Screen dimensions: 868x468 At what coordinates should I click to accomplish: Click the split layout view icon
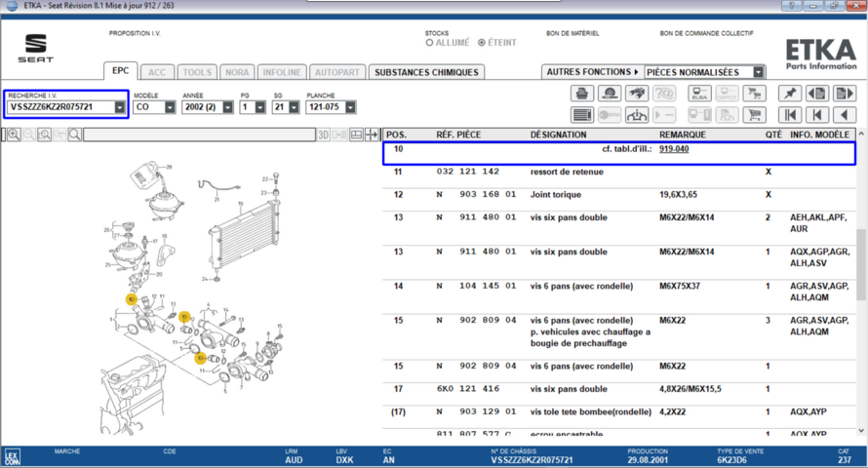(x=357, y=135)
